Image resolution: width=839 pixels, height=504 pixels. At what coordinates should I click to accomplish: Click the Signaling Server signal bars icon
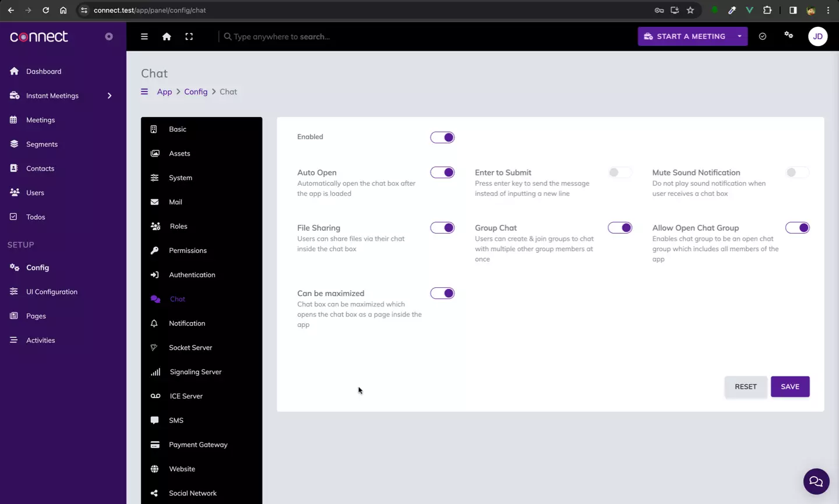coord(156,372)
